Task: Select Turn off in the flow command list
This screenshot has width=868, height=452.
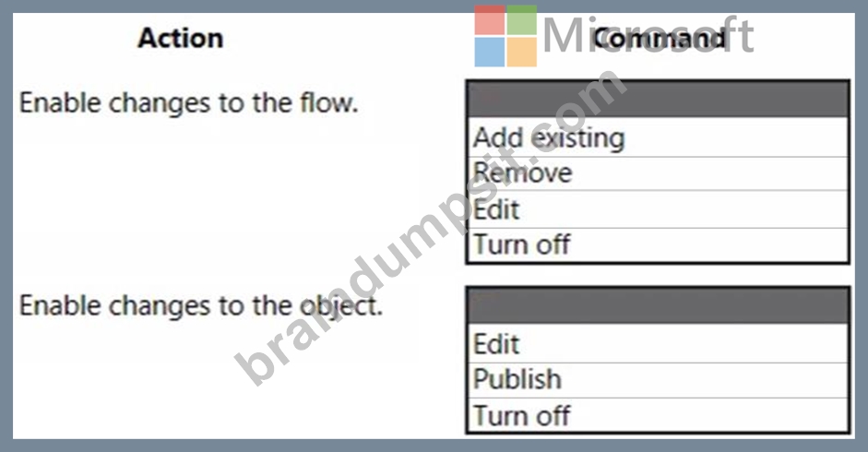Action: [x=658, y=244]
